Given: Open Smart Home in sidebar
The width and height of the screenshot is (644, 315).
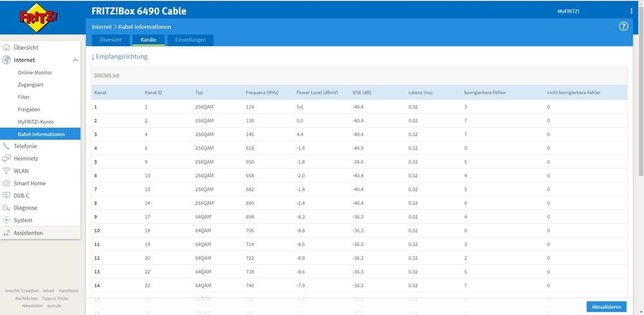Looking at the screenshot, I should 30,184.
